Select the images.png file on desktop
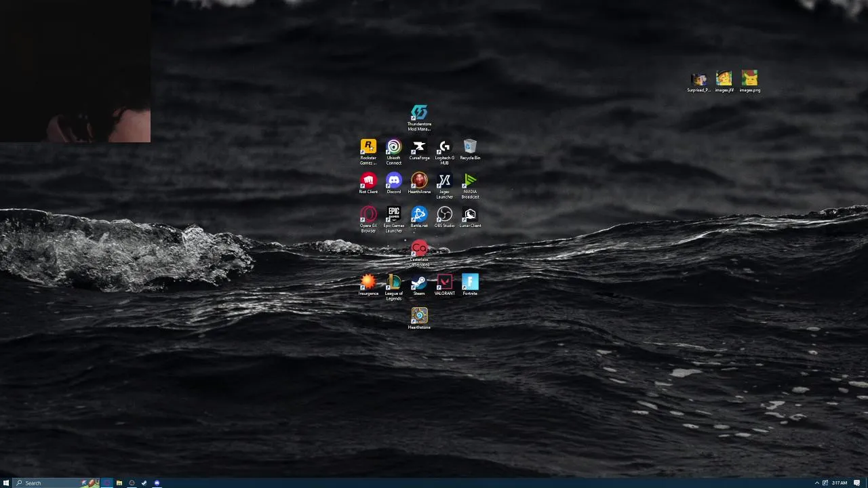The height and width of the screenshot is (488, 868). pyautogui.click(x=749, y=82)
